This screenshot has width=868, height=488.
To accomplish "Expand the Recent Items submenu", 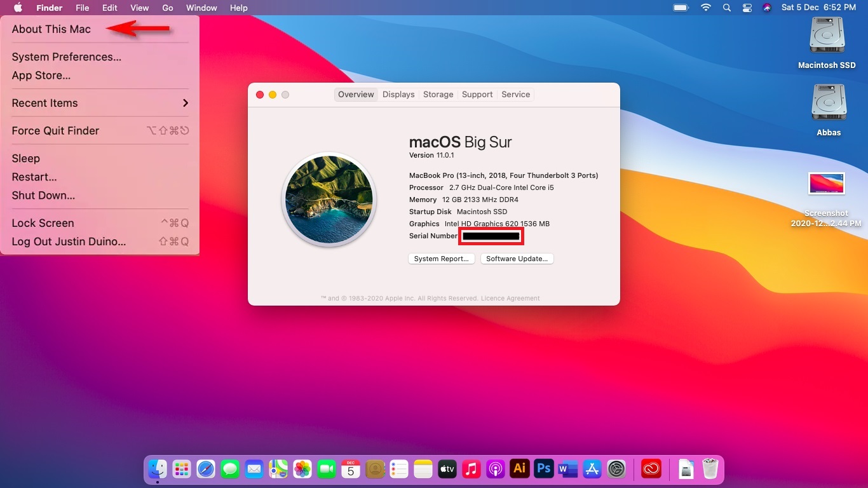I will [x=100, y=103].
